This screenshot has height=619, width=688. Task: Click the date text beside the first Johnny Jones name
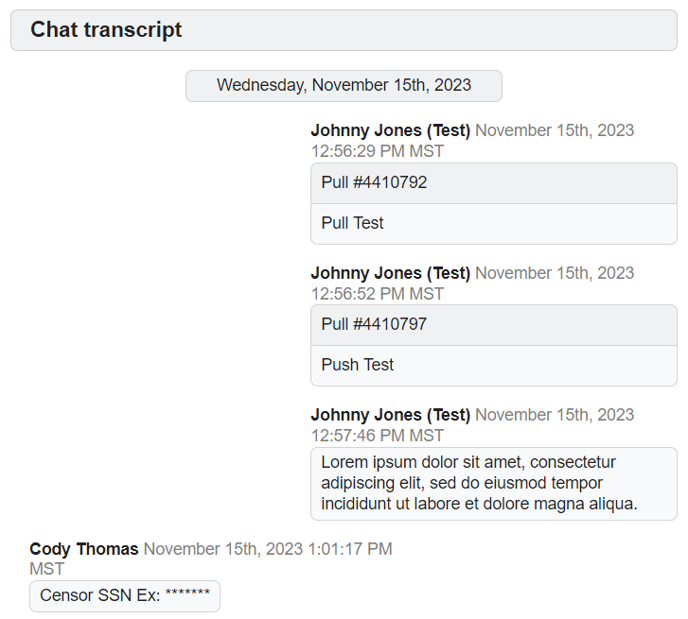[x=554, y=131]
